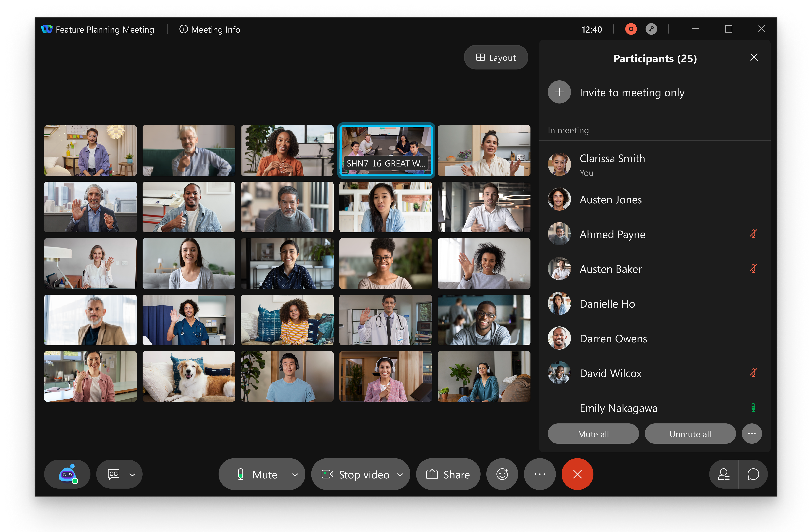This screenshot has width=812, height=532.
Task: Select man in light blue t-shirt tile
Action: (x=287, y=376)
